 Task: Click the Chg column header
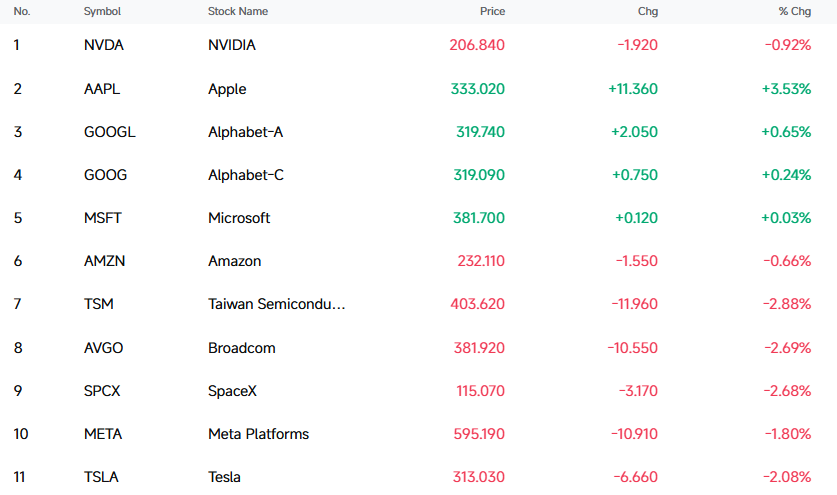(x=648, y=11)
